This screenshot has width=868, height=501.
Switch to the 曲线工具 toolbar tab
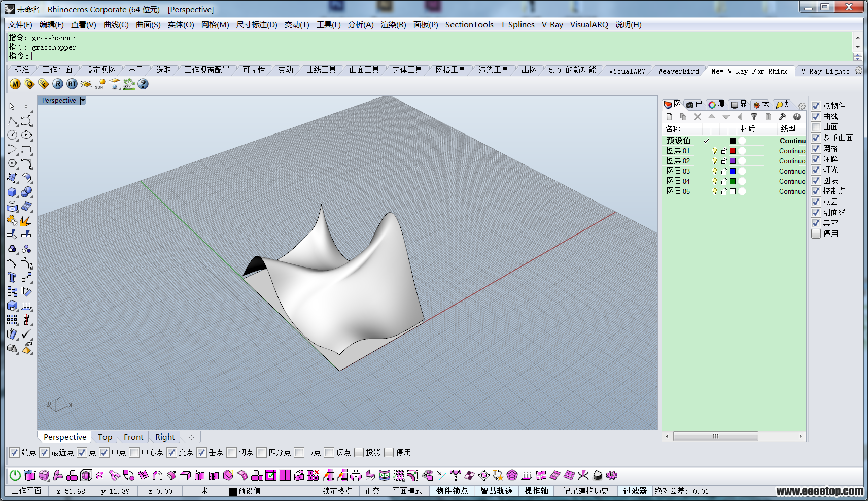[x=321, y=70]
